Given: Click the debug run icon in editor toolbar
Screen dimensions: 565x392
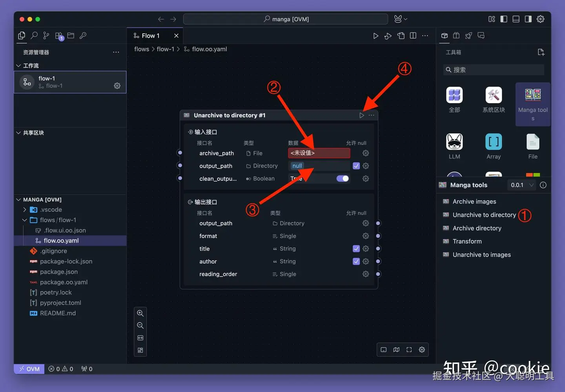Looking at the screenshot, I should pos(388,36).
